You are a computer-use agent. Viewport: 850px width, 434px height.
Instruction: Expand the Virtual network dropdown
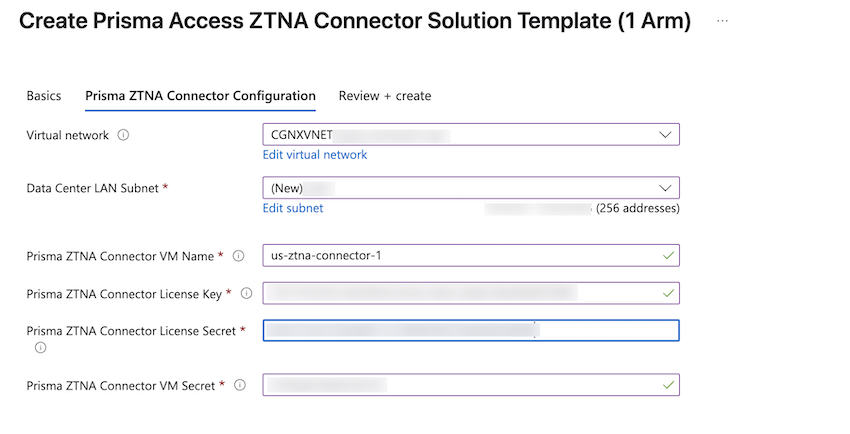tap(666, 134)
